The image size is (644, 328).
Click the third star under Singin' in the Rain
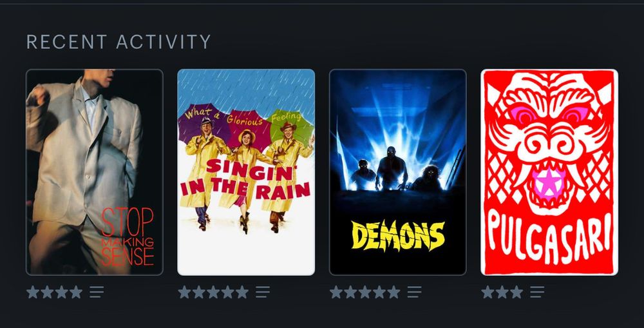(213, 292)
